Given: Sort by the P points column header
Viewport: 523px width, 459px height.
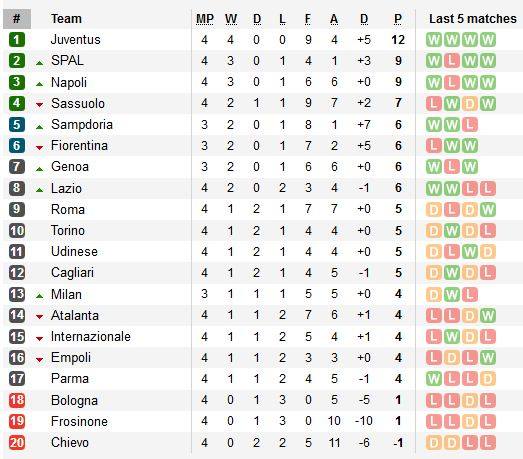Looking at the screenshot, I should 398,19.
